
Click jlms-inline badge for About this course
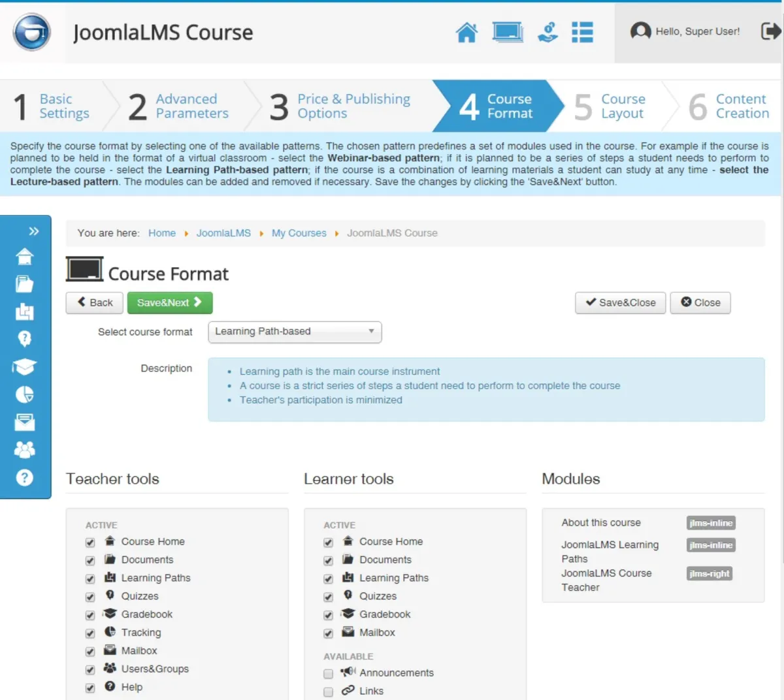point(711,523)
